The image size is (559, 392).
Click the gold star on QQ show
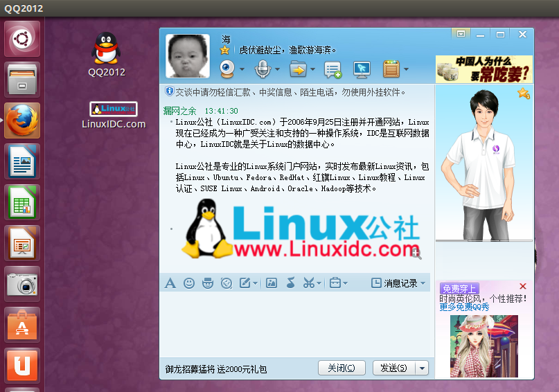coord(524,93)
